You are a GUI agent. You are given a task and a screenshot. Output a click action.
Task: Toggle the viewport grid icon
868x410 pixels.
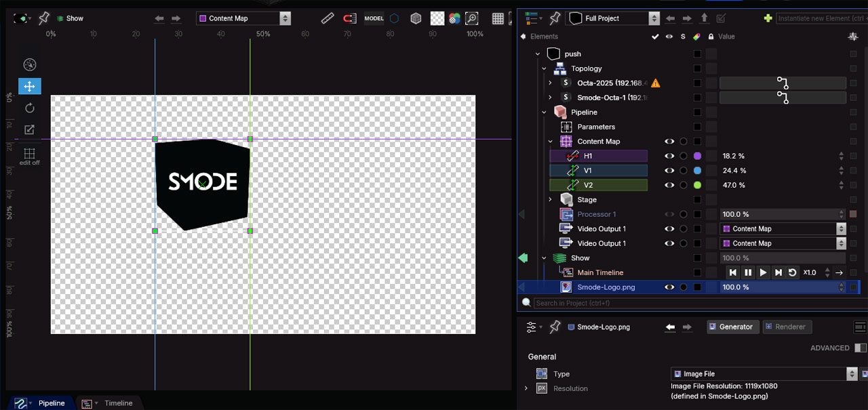tap(498, 18)
